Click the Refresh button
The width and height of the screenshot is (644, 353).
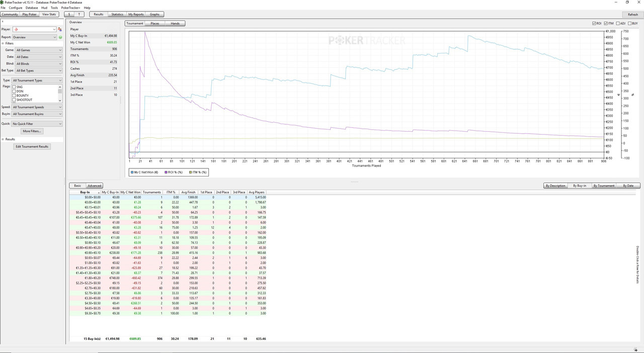click(632, 15)
